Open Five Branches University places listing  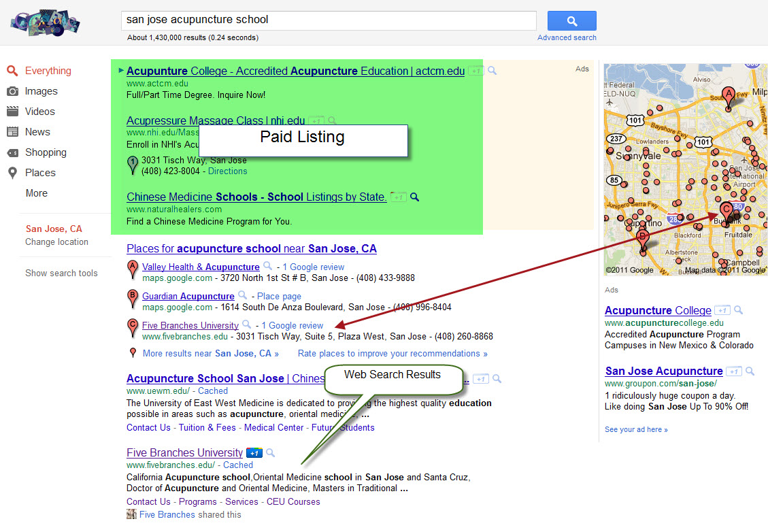[x=190, y=325]
